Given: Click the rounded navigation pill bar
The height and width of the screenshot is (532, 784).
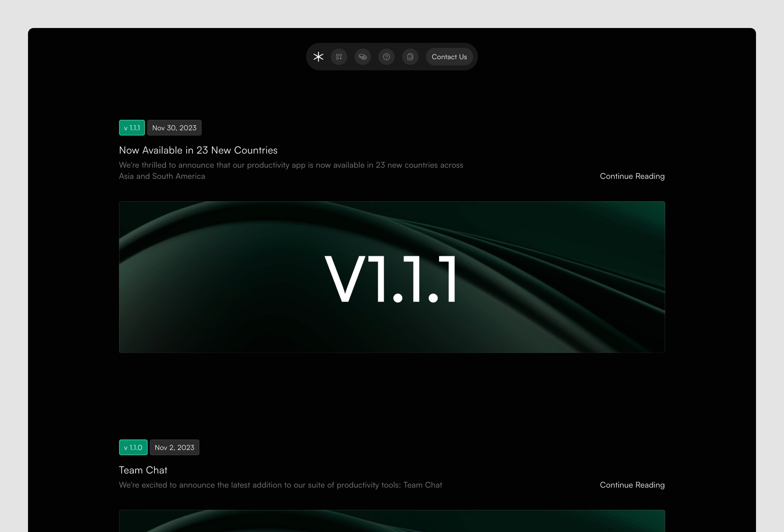Looking at the screenshot, I should 392,57.
